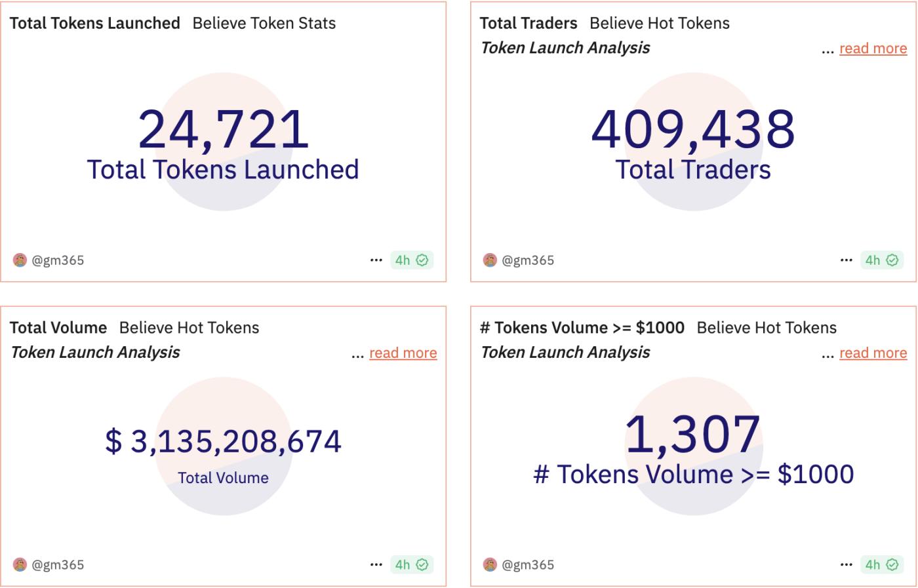Select the Token Launch Analysis label on Total Traders card
This screenshot has height=588, width=918.
pyautogui.click(x=565, y=48)
